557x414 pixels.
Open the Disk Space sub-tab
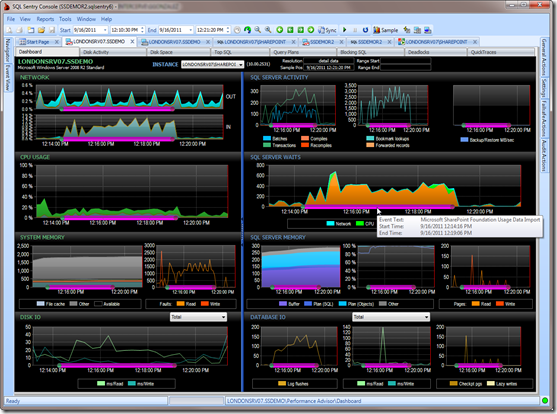(179, 52)
